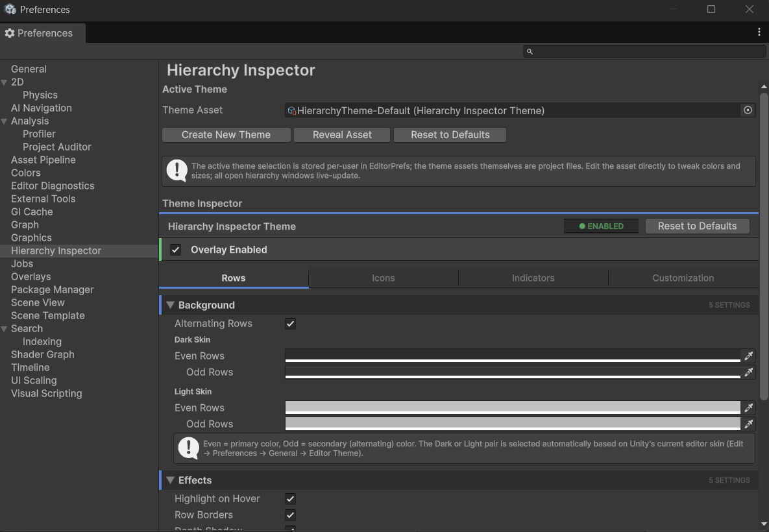Viewport: 769px width, 532px height.
Task: Open Light Skin Even Rows color swatch
Action: (x=513, y=408)
